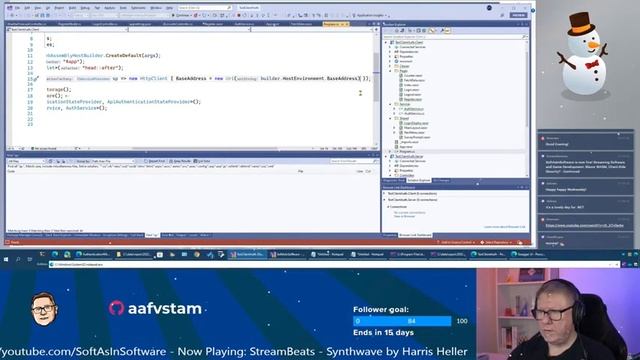The width and height of the screenshot is (640, 360).
Task: Select Counter.razor in Solution Explorer
Action: [413, 76]
